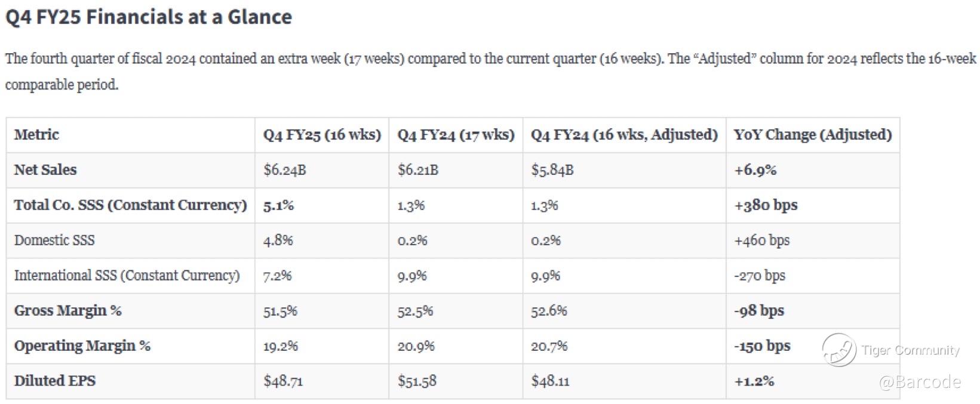Click the Tiger Community watermark text
980x404 pixels.
pos(910,350)
